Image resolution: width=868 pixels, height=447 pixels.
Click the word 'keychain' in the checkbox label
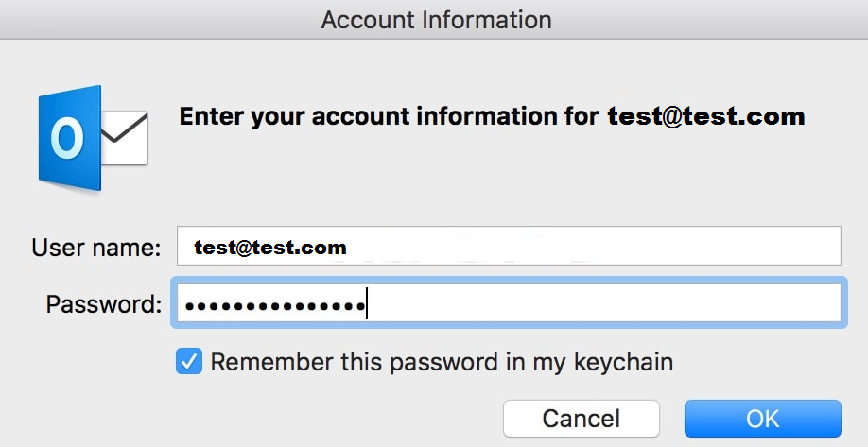(623, 362)
